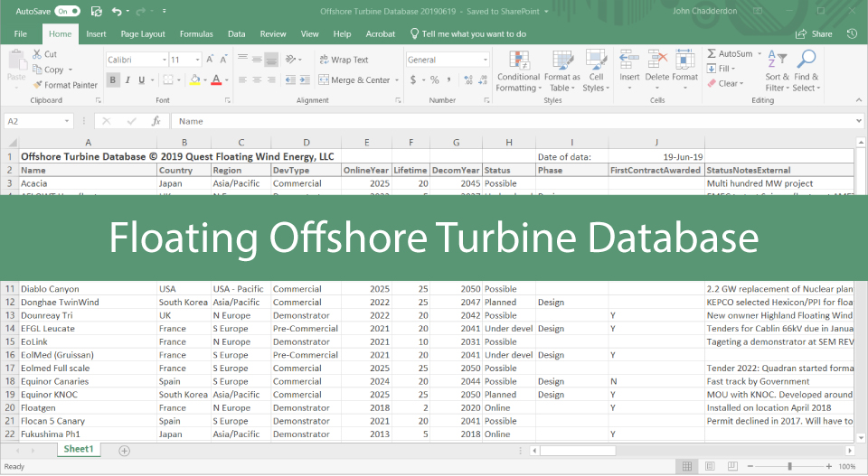Adjust the zoom slider
868x476 pixels.
click(790, 467)
